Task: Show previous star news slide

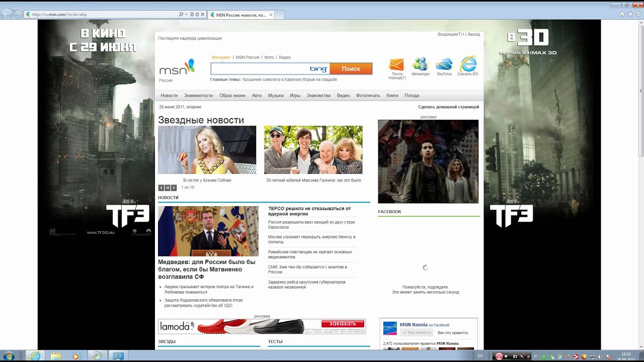Action: (x=161, y=188)
